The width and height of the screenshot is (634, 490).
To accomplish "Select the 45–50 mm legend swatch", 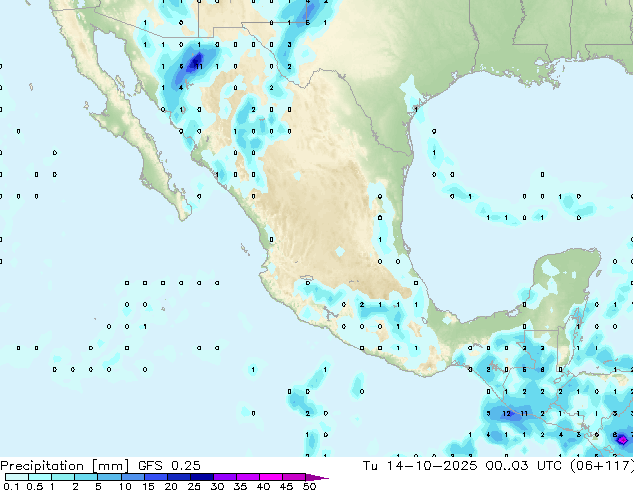I will tap(294, 477).
